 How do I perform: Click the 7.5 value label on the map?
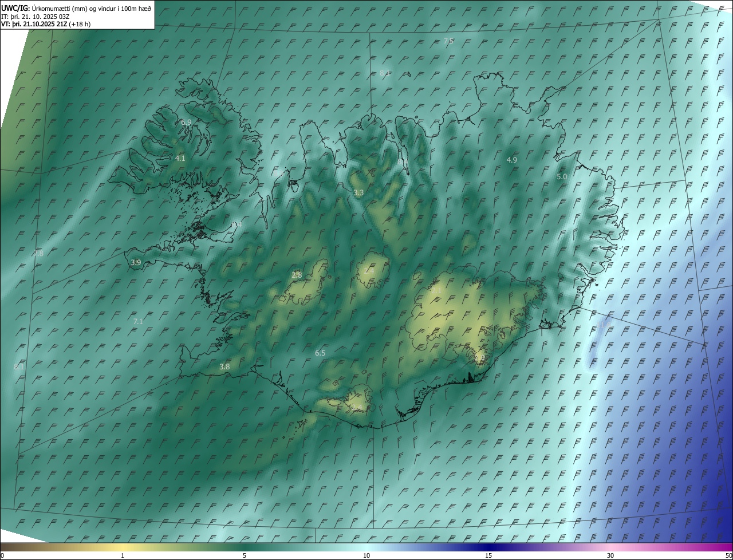448,41
